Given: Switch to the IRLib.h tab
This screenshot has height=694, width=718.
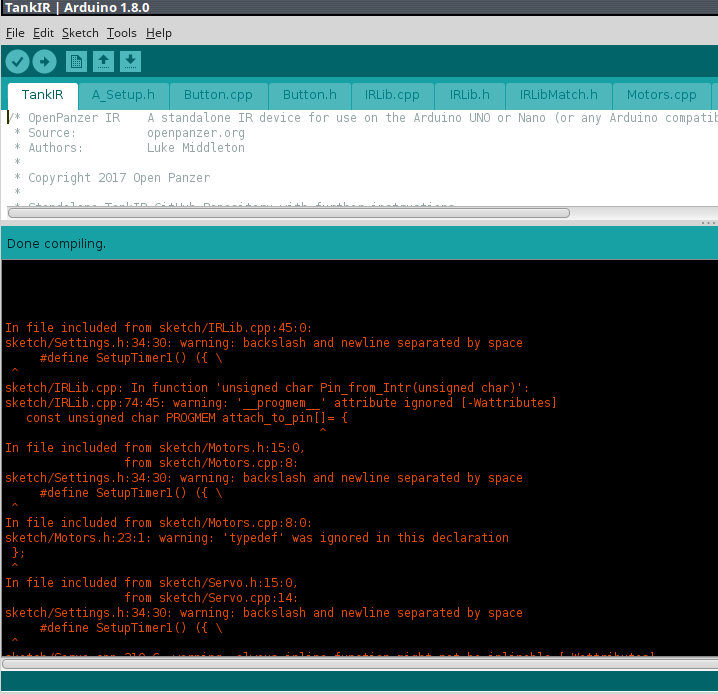Looking at the screenshot, I should pos(469,95).
